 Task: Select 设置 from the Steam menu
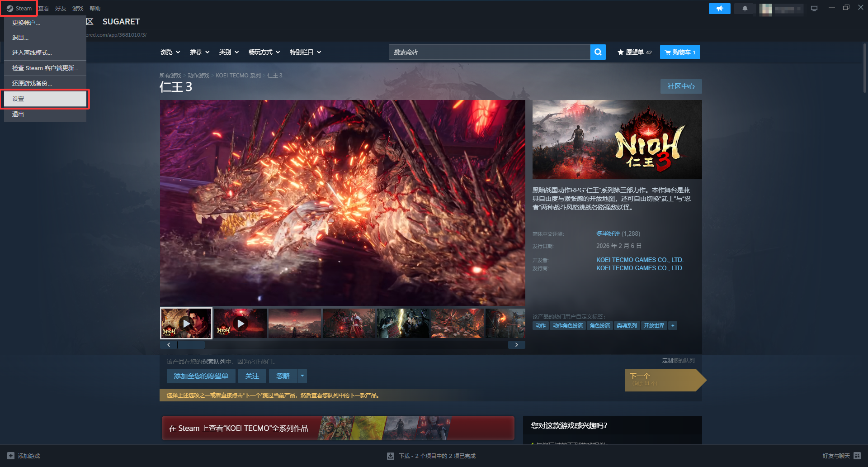click(x=45, y=99)
